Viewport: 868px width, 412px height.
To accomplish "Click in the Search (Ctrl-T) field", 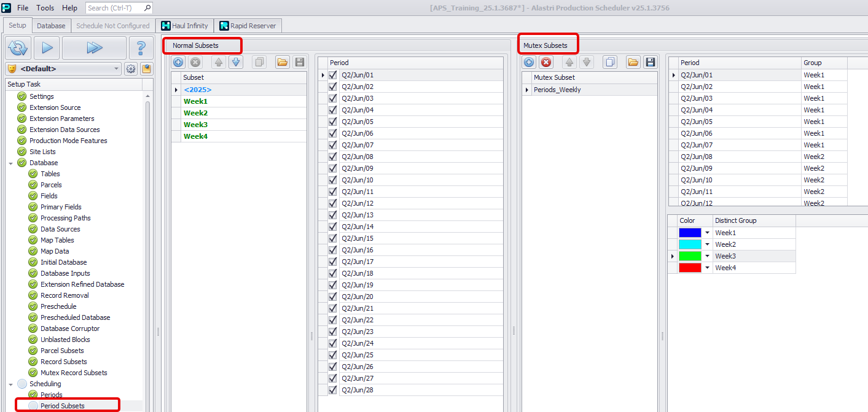I will (x=115, y=8).
